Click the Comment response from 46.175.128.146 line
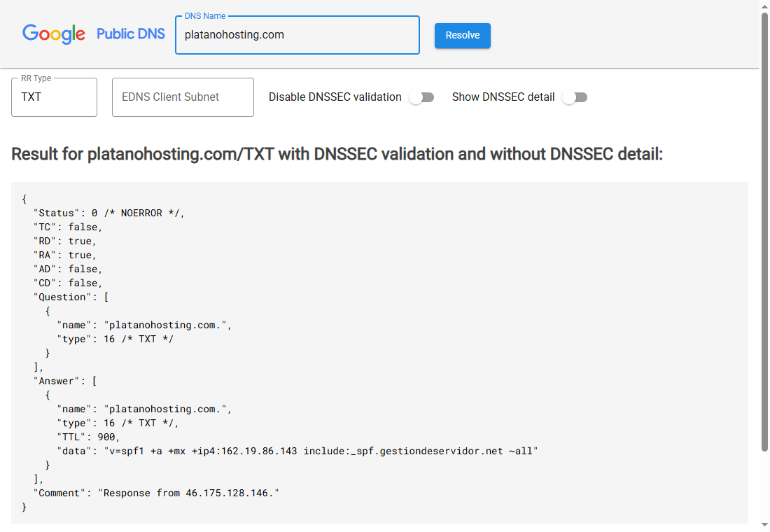 tap(156, 493)
